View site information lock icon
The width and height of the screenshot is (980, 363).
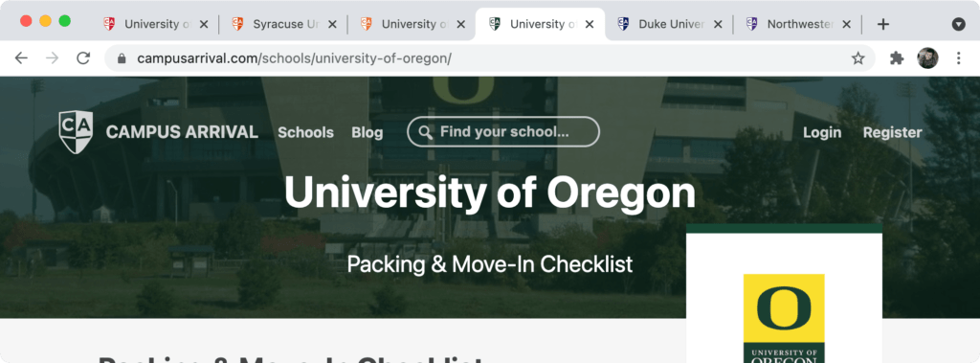(x=122, y=58)
